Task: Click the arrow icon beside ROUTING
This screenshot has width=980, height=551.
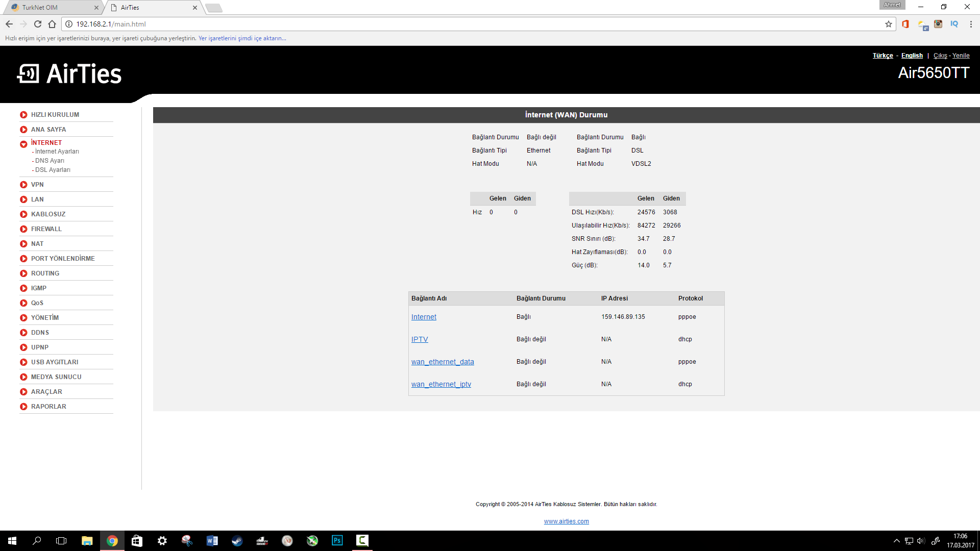Action: pos(23,273)
